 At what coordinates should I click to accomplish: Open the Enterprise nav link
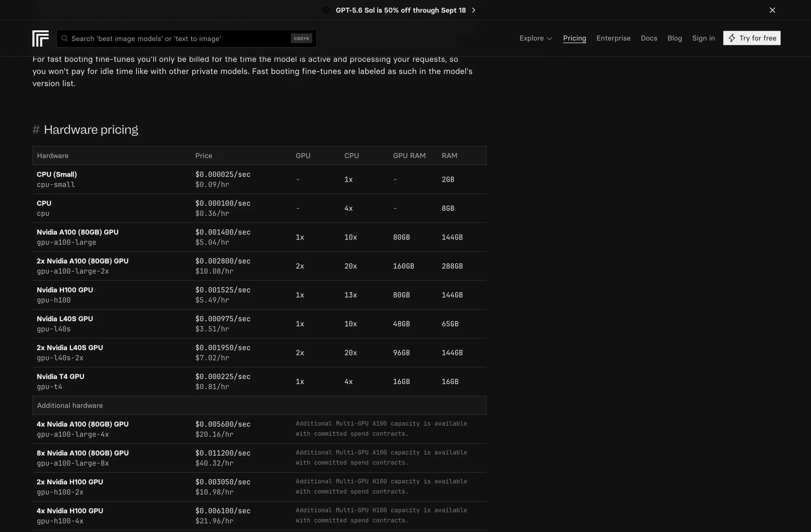(x=613, y=38)
